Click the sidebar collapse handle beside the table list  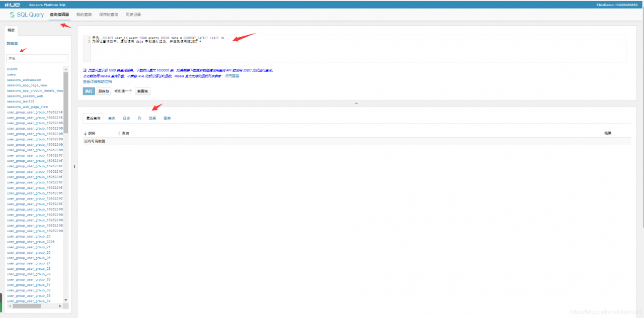(74, 166)
